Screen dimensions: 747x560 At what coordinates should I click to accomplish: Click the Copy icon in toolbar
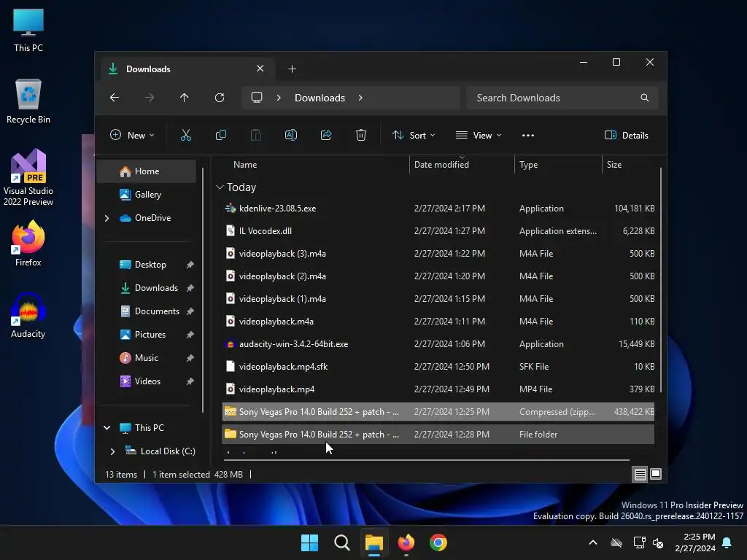tap(220, 135)
